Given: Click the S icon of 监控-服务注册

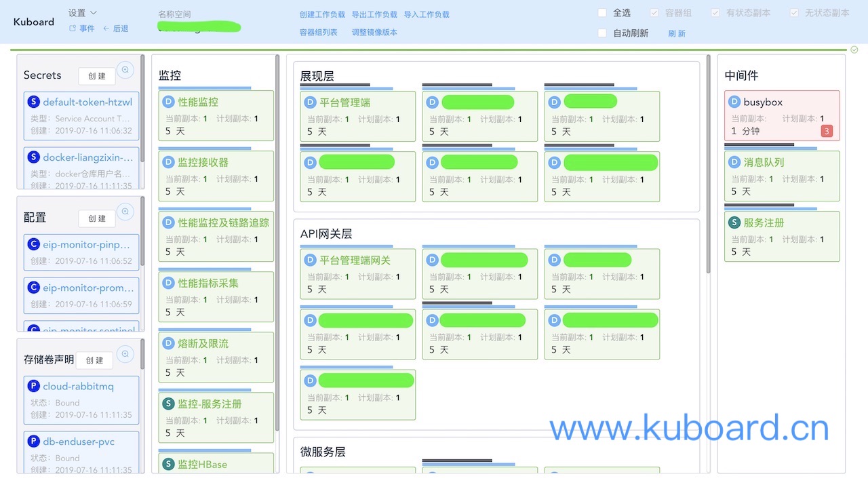Looking at the screenshot, I should coord(169,404).
